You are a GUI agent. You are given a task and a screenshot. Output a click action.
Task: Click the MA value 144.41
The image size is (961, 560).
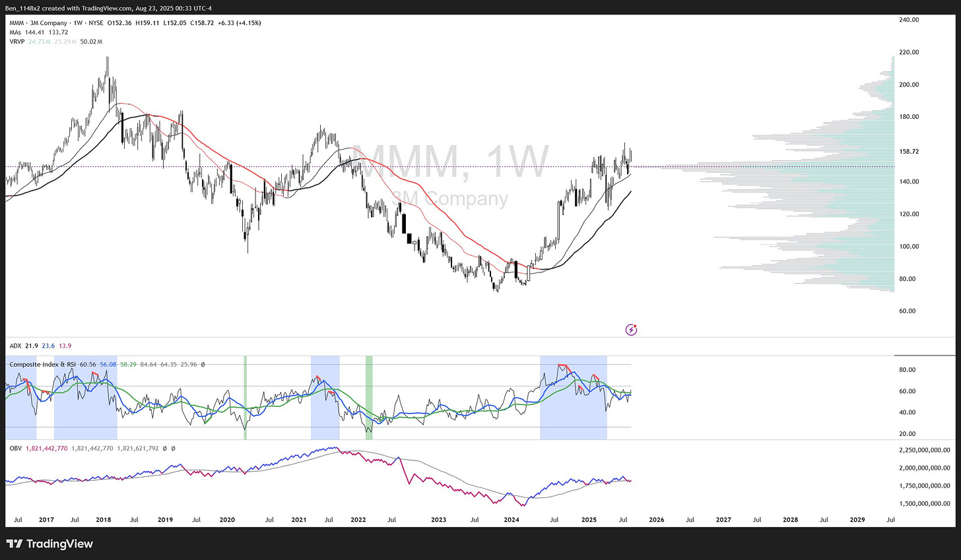34,32
